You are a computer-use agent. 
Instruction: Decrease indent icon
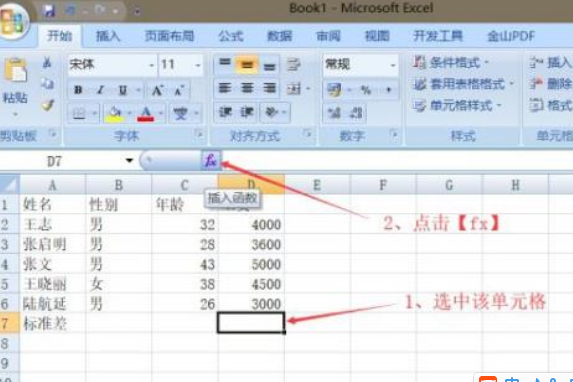tap(225, 112)
